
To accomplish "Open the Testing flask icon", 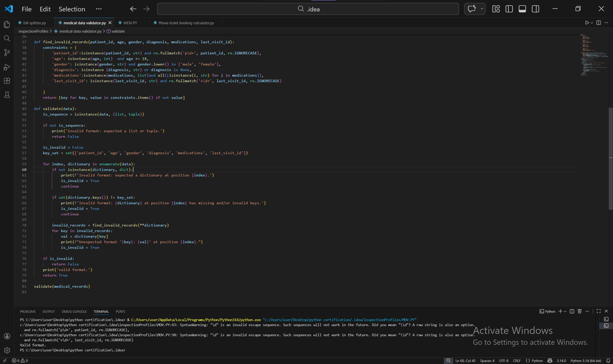I will click(7, 95).
